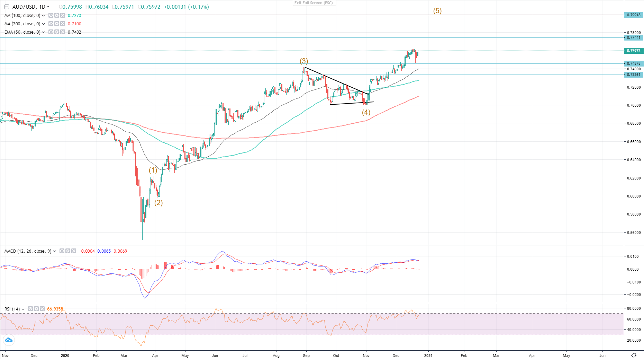This screenshot has width=644, height=359.
Task: Click the Elliott wave label (2)
Action: (x=158, y=203)
